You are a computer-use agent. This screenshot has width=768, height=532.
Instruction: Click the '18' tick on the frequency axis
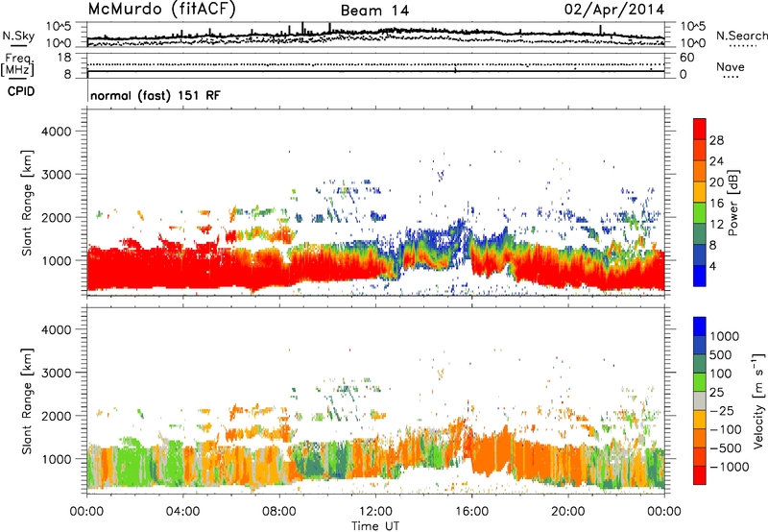coord(64,58)
